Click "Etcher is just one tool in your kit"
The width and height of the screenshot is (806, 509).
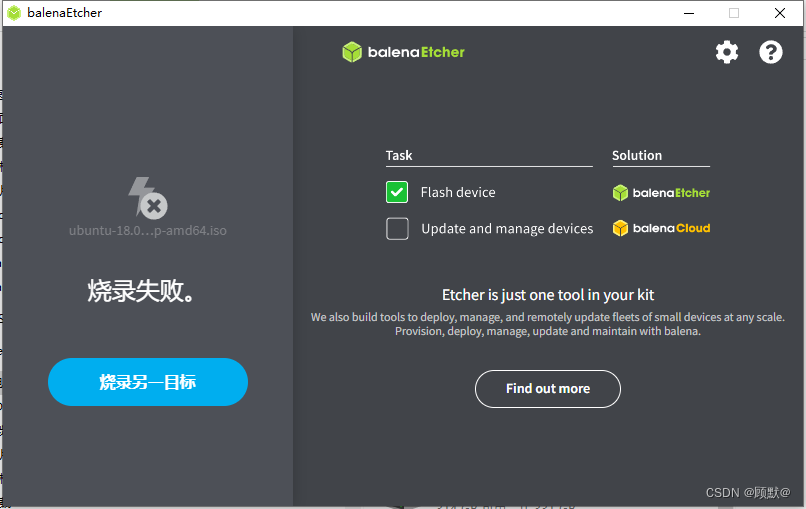click(x=548, y=295)
